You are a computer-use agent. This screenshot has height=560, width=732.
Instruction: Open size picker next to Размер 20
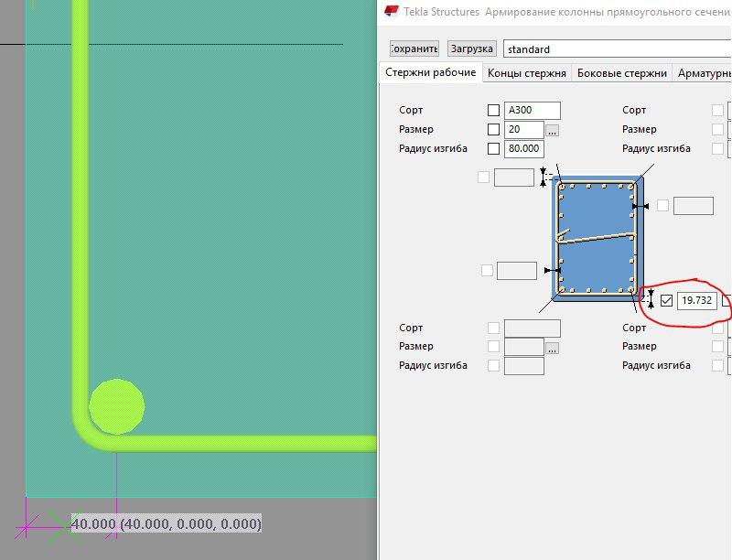point(552,130)
